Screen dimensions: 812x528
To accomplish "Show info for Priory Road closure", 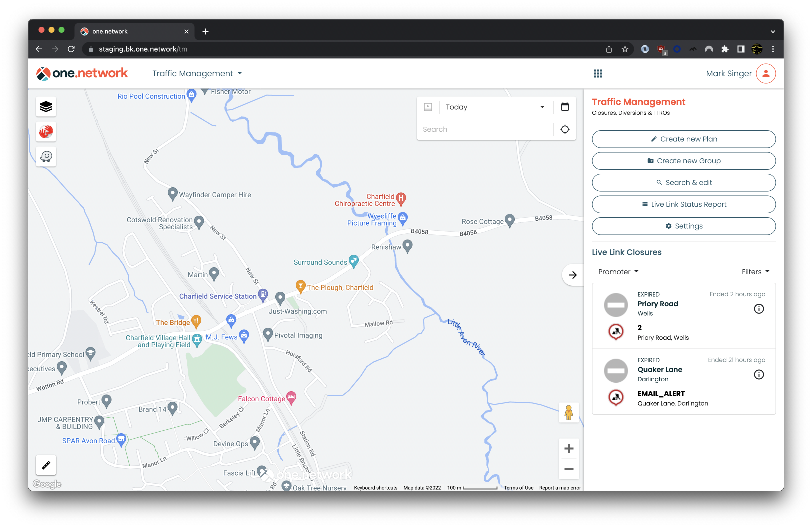I will 759,309.
